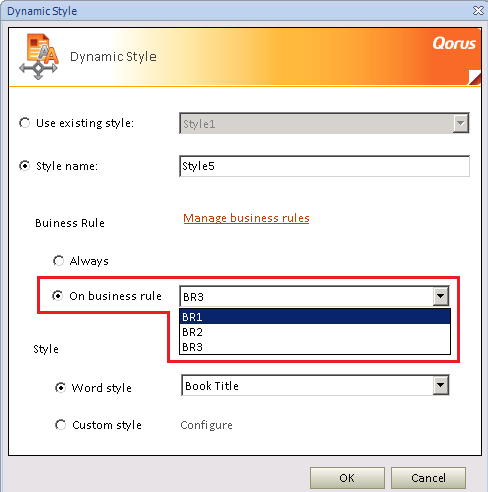The height and width of the screenshot is (492, 488).
Task: Close the Dynamic Style dialog
Action: click(x=478, y=11)
